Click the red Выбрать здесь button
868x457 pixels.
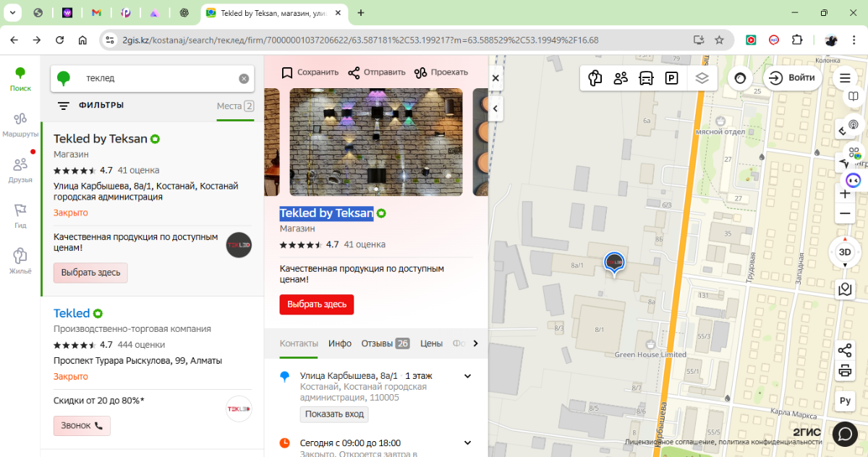click(x=317, y=304)
